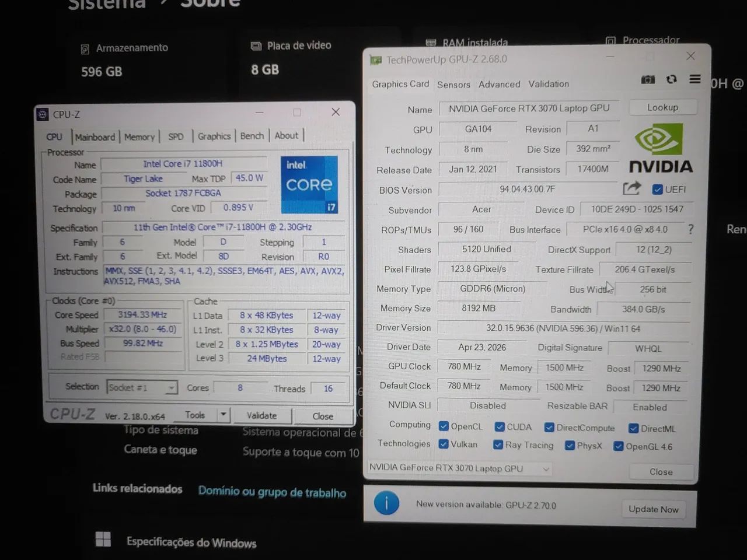Switch to CPU-Z Memory tab
Screen dimensions: 747x560
click(139, 137)
